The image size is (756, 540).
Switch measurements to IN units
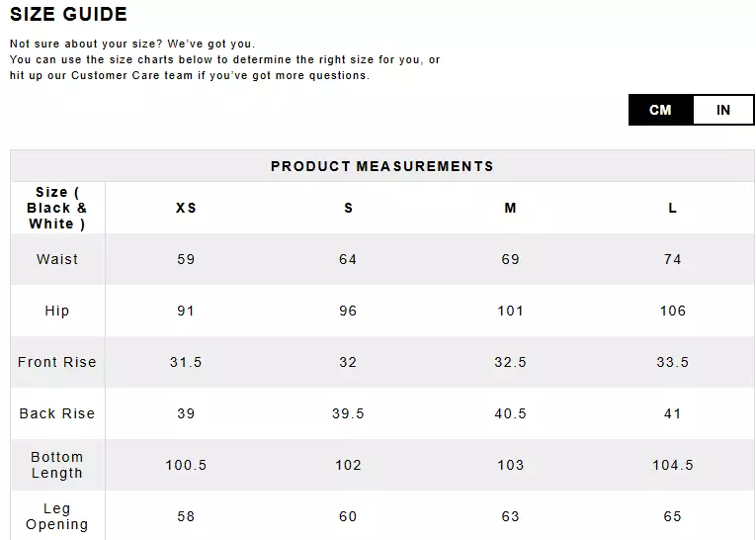point(723,110)
